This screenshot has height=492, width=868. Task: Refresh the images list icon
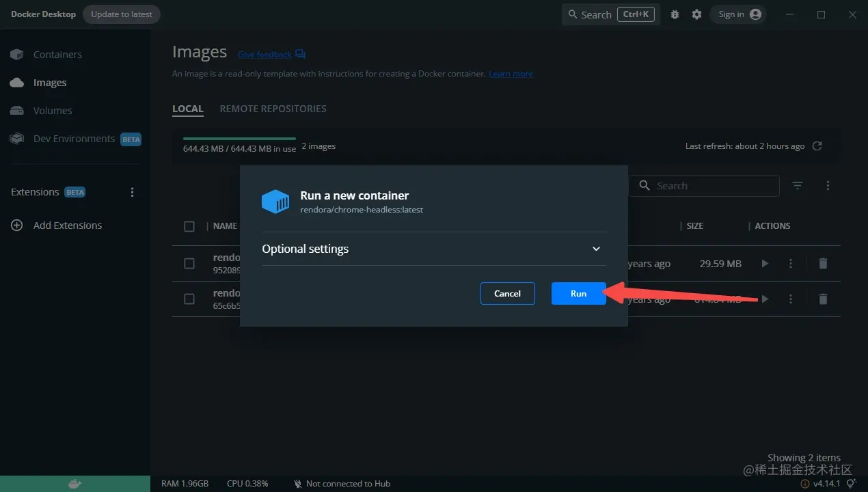(817, 146)
